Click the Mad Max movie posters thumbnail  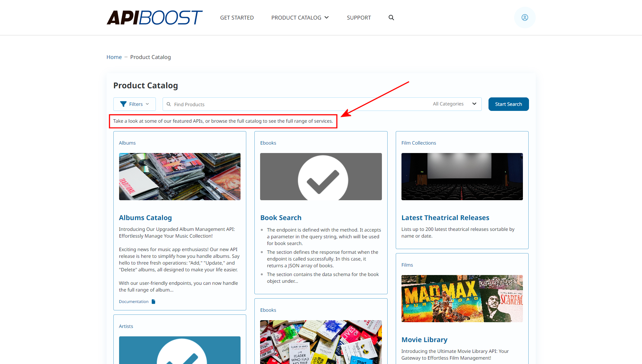(x=462, y=299)
